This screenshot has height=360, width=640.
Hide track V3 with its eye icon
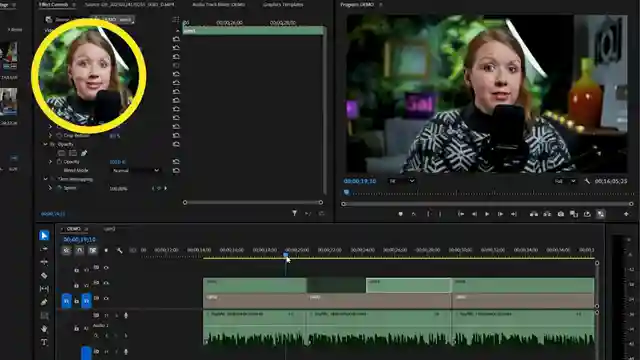106,268
